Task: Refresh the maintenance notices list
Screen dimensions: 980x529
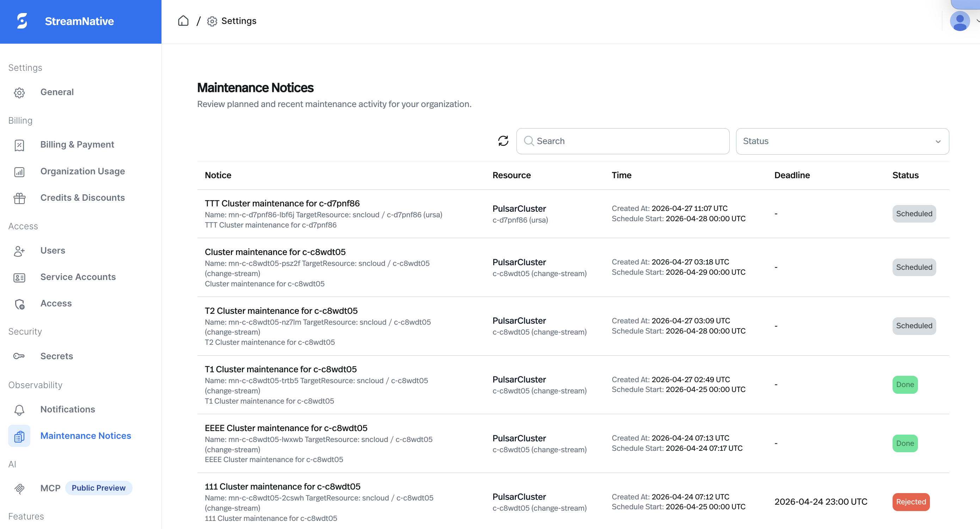Action: point(503,141)
